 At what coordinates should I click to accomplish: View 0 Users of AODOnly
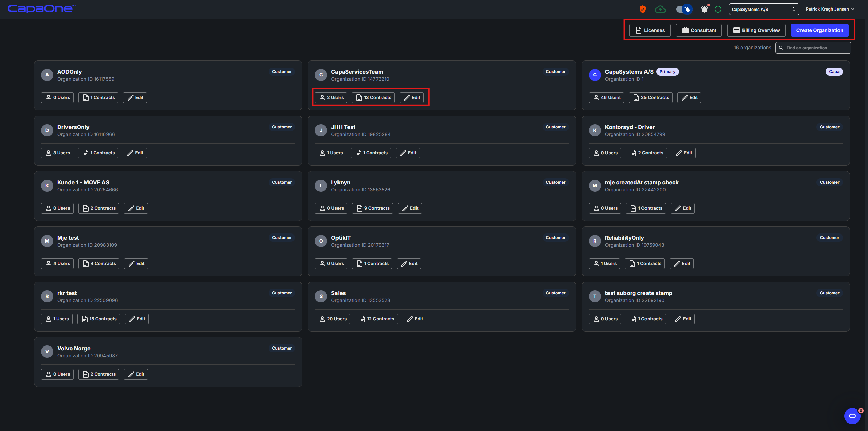click(57, 98)
